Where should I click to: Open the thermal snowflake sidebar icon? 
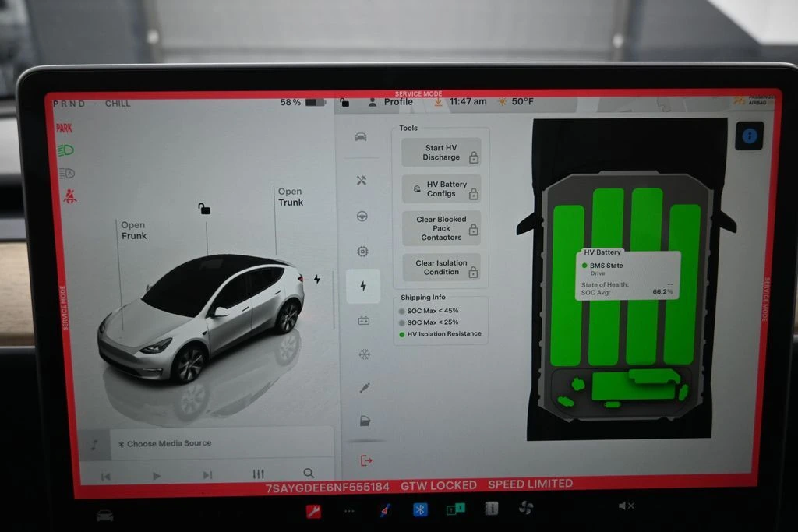(363, 354)
